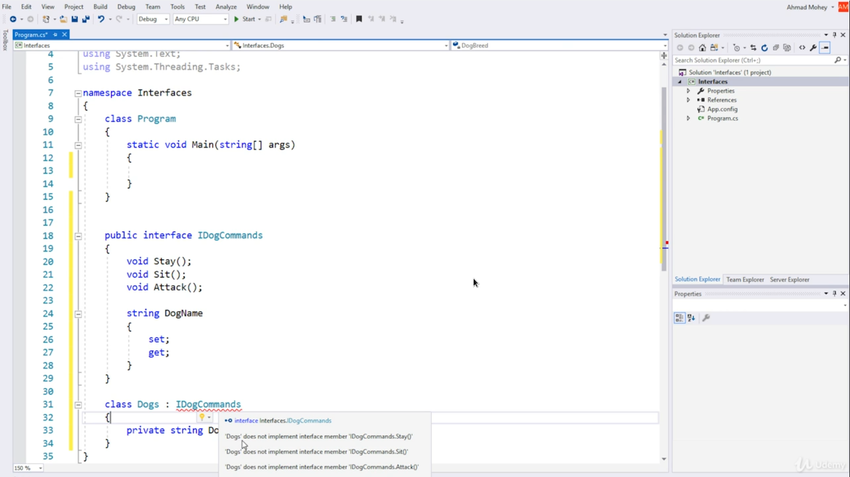Select App.config in Solution Explorer
The image size is (850, 477).
722,109
